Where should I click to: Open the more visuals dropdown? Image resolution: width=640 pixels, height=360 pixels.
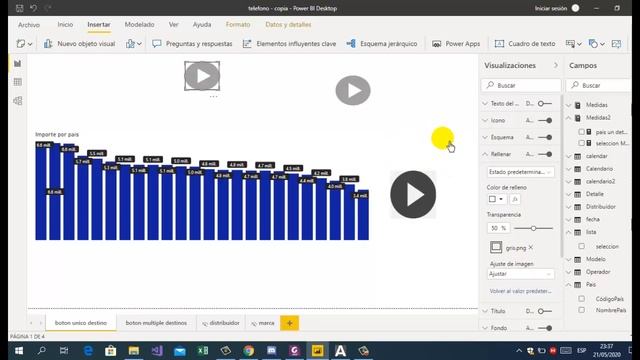pyautogui.click(x=134, y=44)
